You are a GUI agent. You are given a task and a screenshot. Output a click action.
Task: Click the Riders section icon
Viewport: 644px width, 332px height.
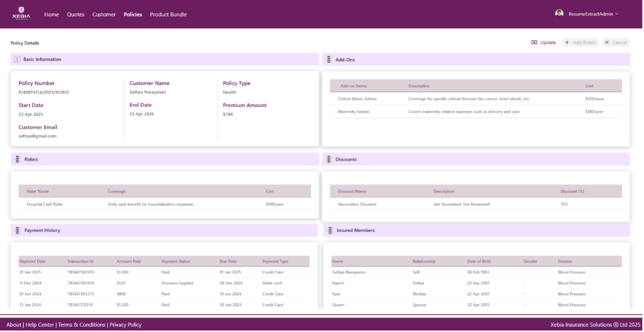point(17,159)
